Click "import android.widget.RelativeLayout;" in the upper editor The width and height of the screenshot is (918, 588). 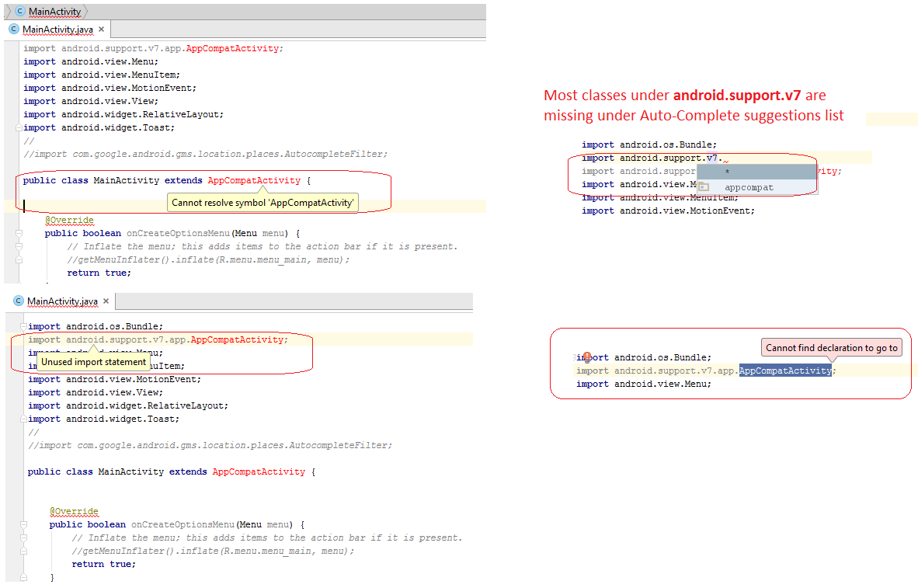(x=123, y=114)
